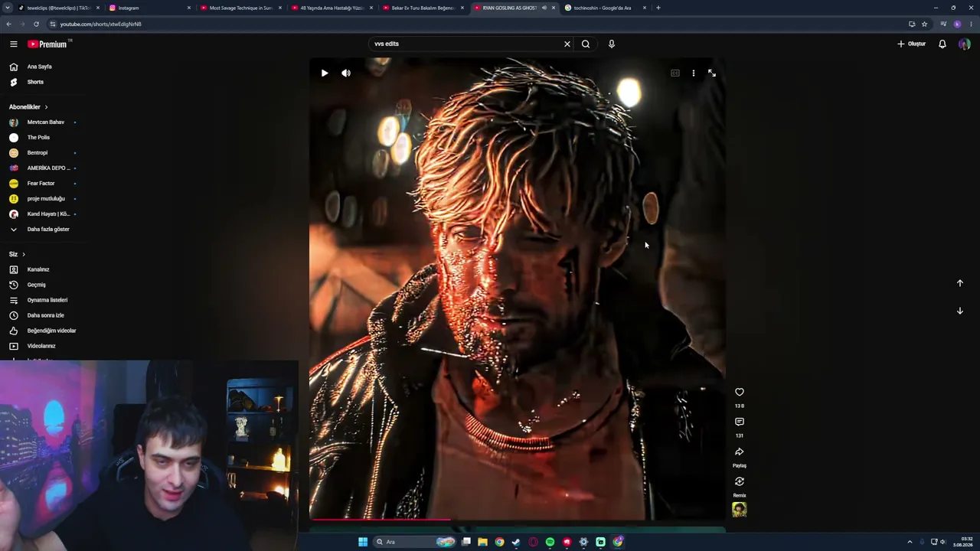This screenshot has height=551, width=980.
Task: Go back in browser history
Action: pyautogui.click(x=8, y=24)
